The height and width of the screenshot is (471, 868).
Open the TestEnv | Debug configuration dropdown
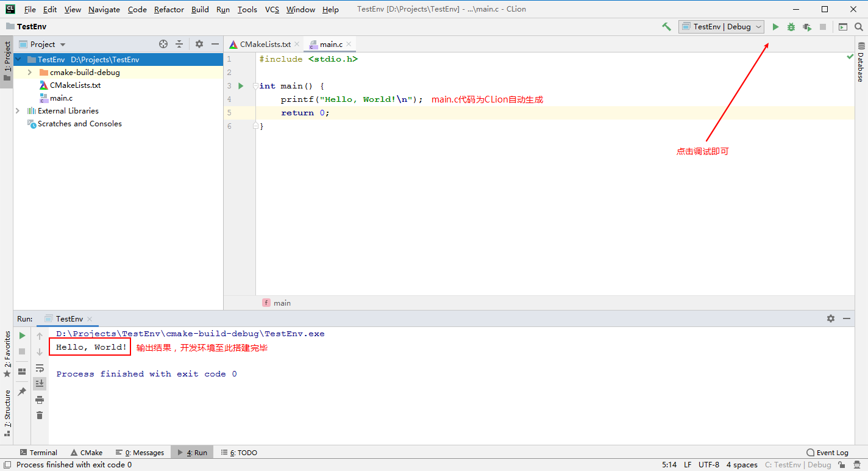721,27
